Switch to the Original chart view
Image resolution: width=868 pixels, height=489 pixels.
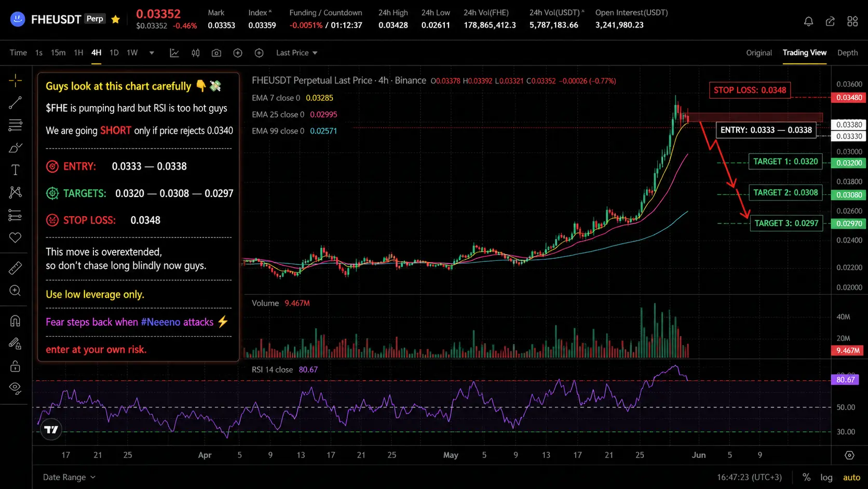[x=759, y=53]
